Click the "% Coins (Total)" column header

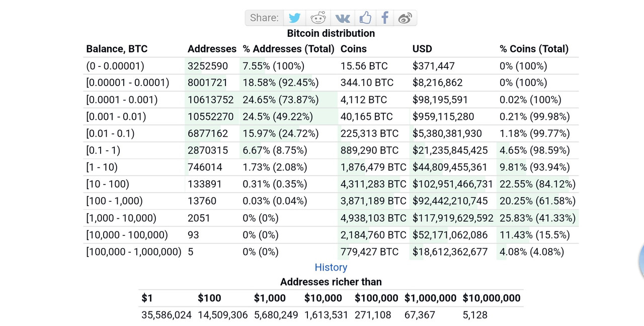pos(534,49)
